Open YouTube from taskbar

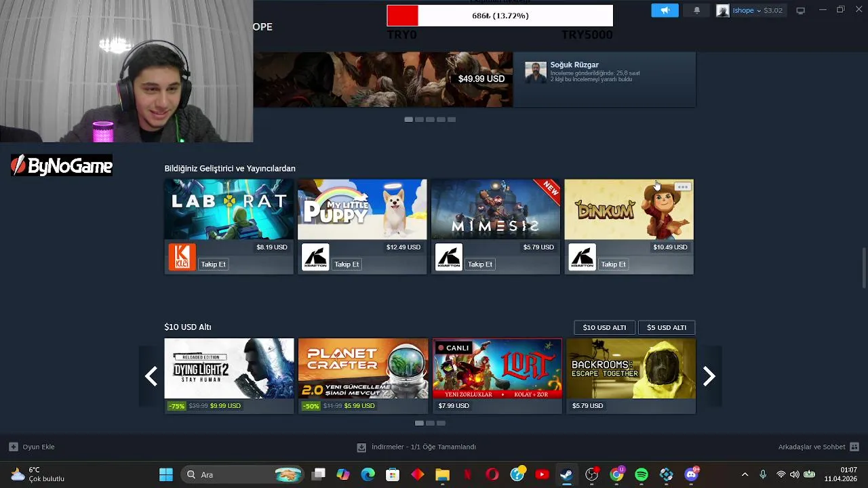[542, 474]
